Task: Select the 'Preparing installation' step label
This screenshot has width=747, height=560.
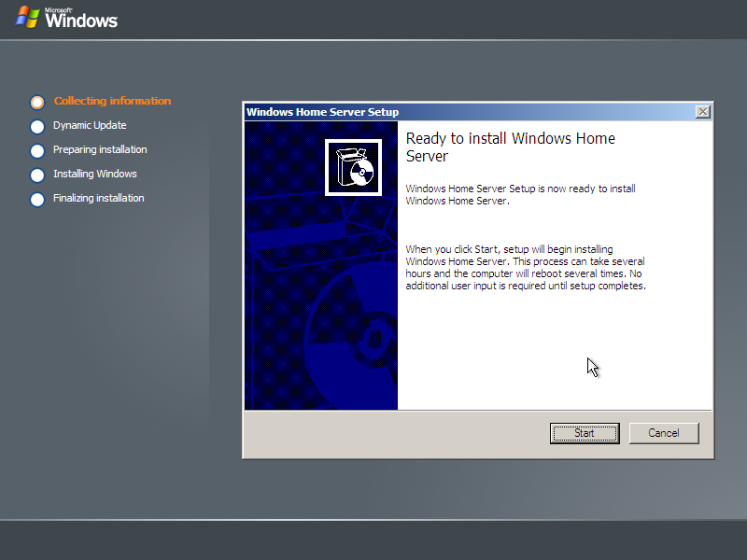Action: coord(100,149)
